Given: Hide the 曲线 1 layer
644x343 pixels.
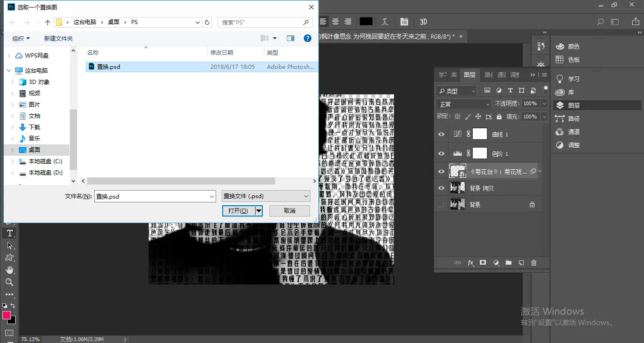Looking at the screenshot, I should 441,134.
